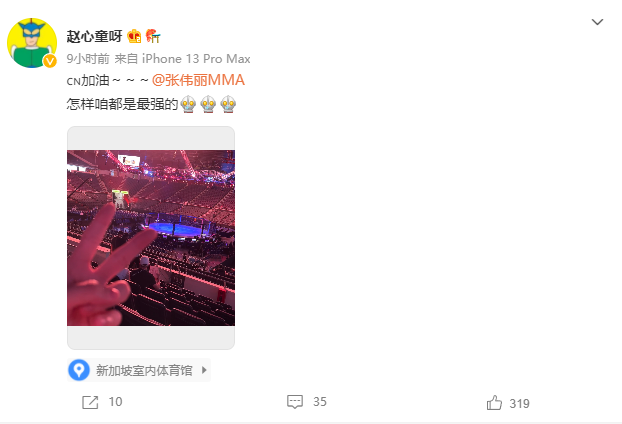Screen dimensions: 622x424
Task: Open the 赵心童呀 username profile link
Action: tap(94, 36)
